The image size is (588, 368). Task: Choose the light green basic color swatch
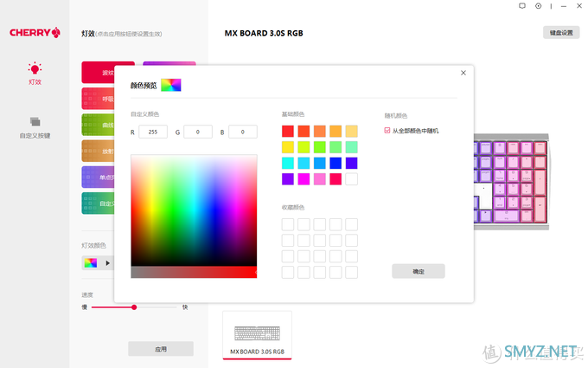coord(336,147)
